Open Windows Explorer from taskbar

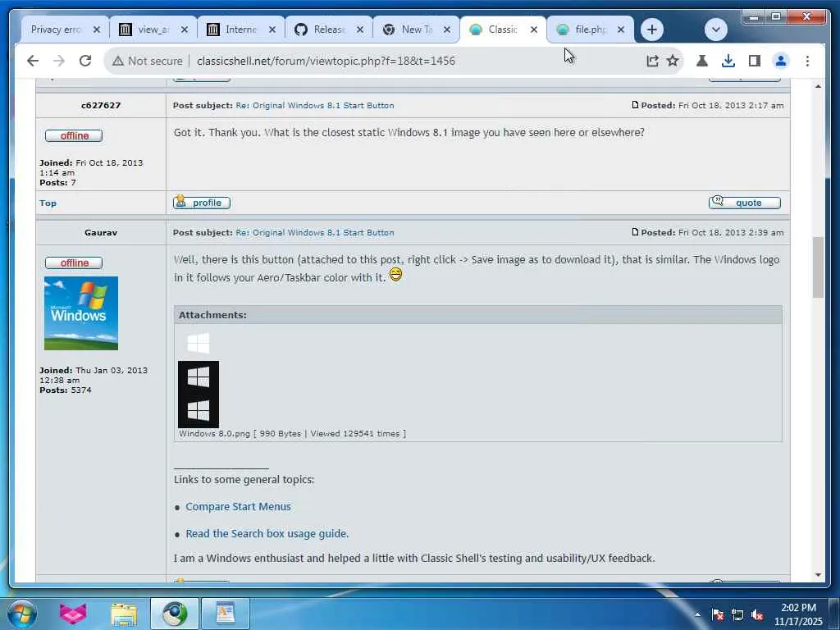tap(124, 614)
